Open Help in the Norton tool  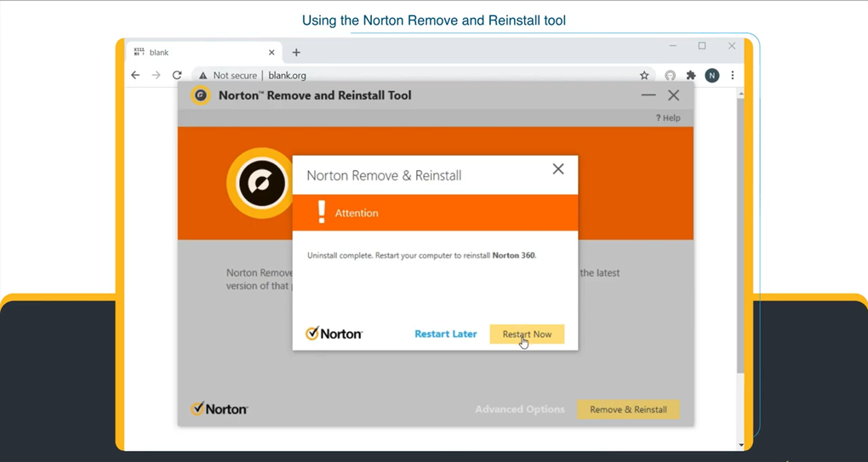[668, 118]
